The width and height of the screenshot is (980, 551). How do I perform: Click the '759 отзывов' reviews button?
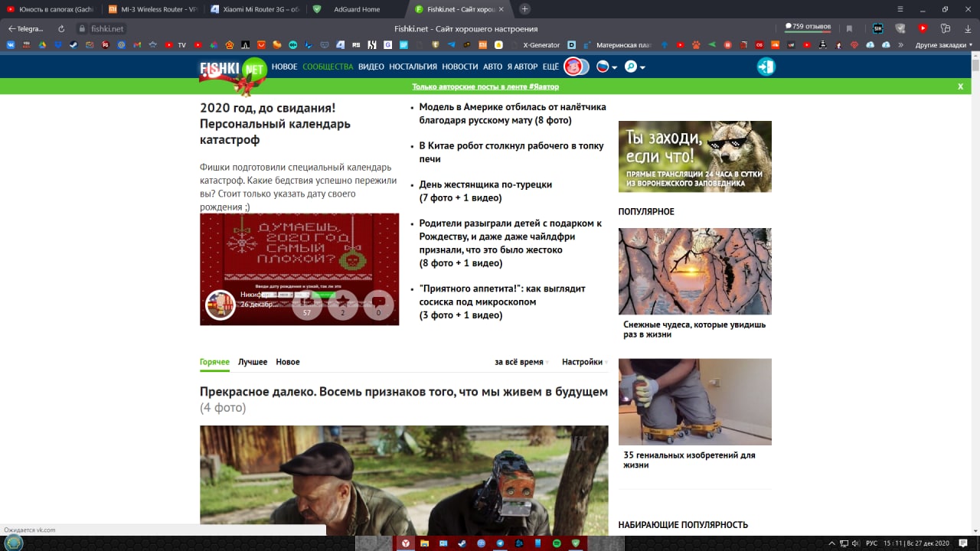(x=808, y=27)
